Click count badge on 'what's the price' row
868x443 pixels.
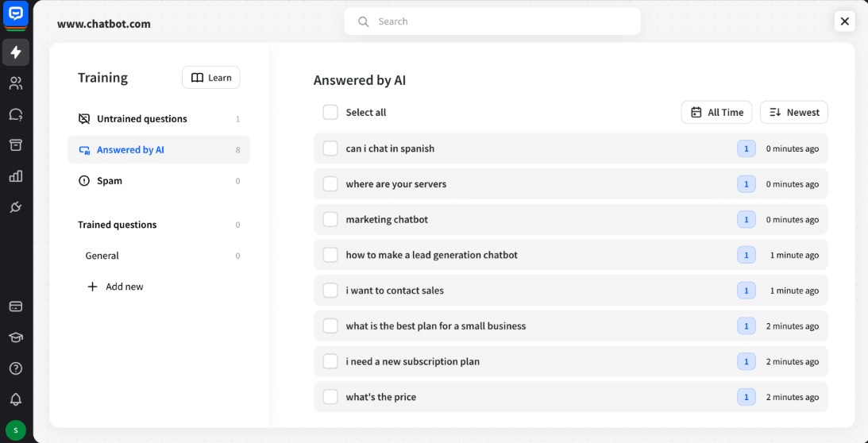[x=746, y=396]
